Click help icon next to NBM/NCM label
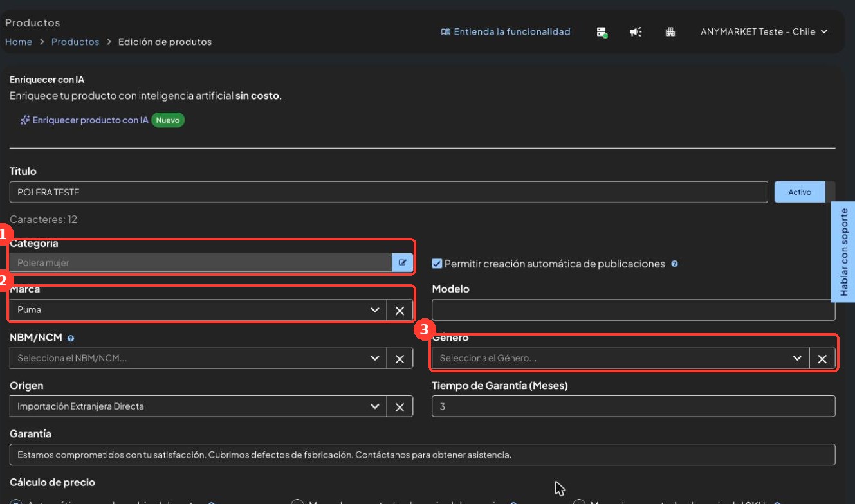 pos(71,337)
